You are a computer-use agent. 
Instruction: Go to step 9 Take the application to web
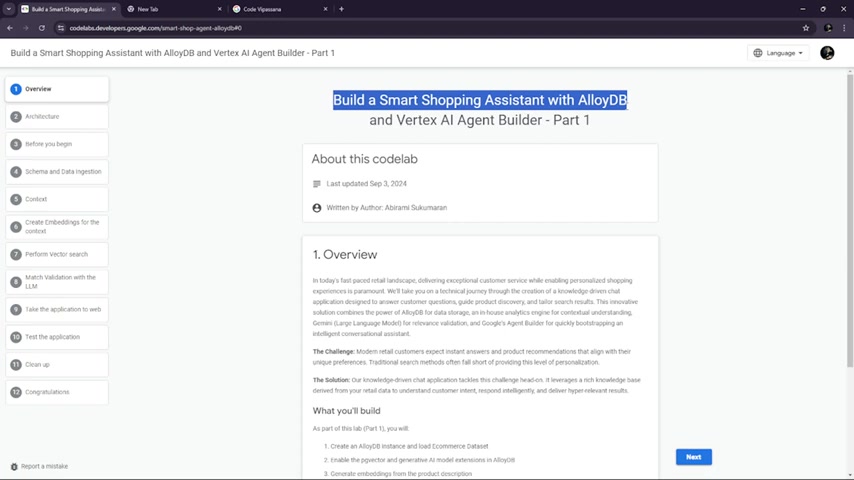pos(57,309)
